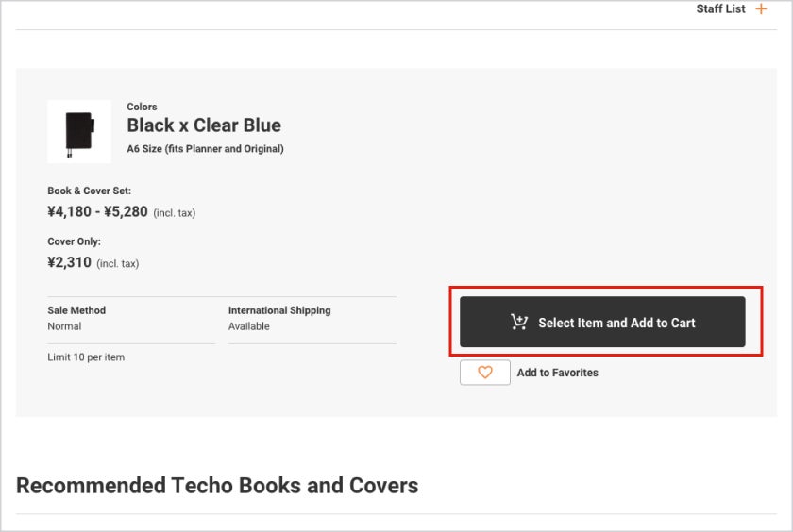This screenshot has height=532, width=793.
Task: Click the A6 Size description text
Action: click(x=205, y=149)
